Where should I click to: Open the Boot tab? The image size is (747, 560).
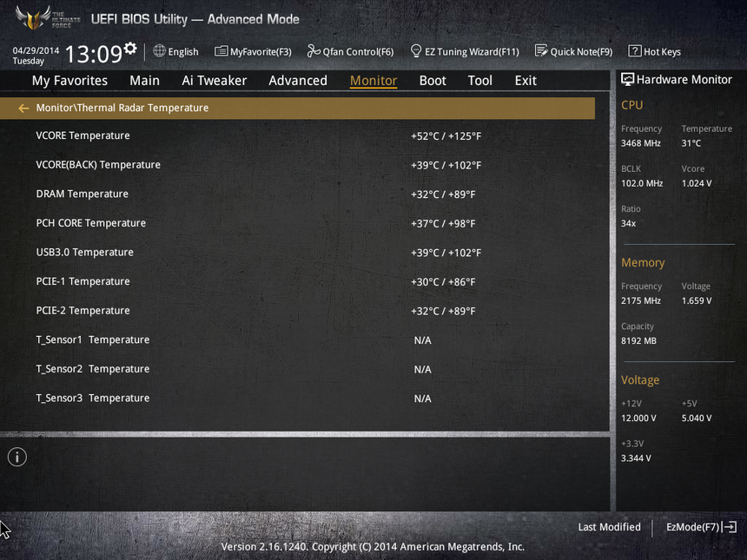point(432,81)
